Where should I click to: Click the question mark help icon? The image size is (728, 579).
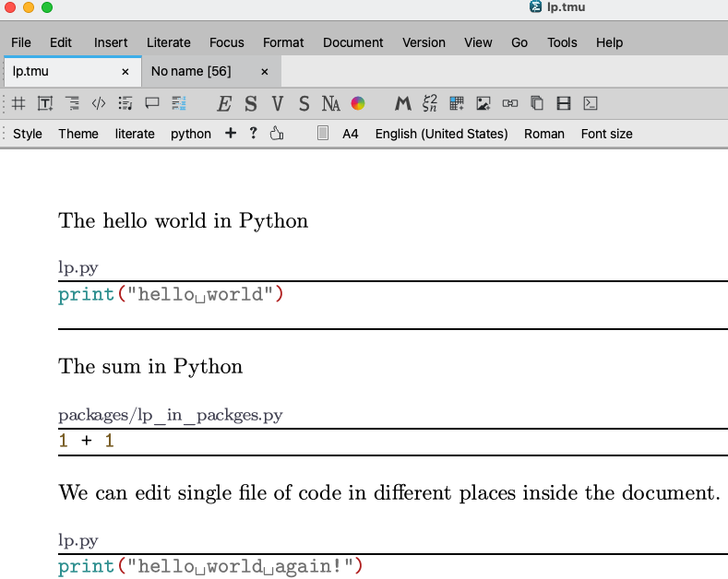coord(253,133)
